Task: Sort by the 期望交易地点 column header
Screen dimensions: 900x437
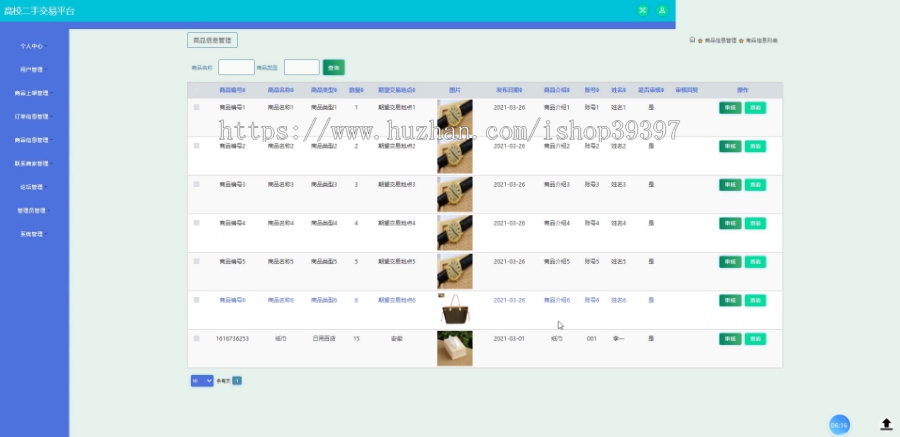Action: tap(397, 90)
